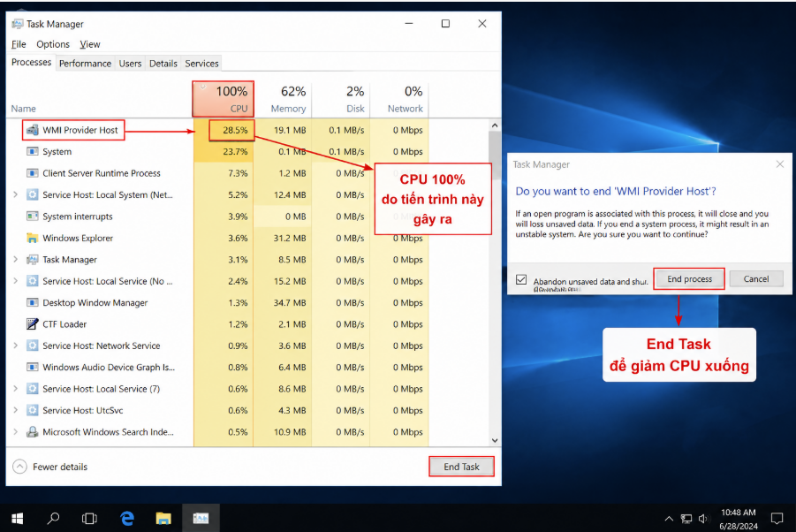
Task: Sort by CPU column header
Action: (x=224, y=99)
